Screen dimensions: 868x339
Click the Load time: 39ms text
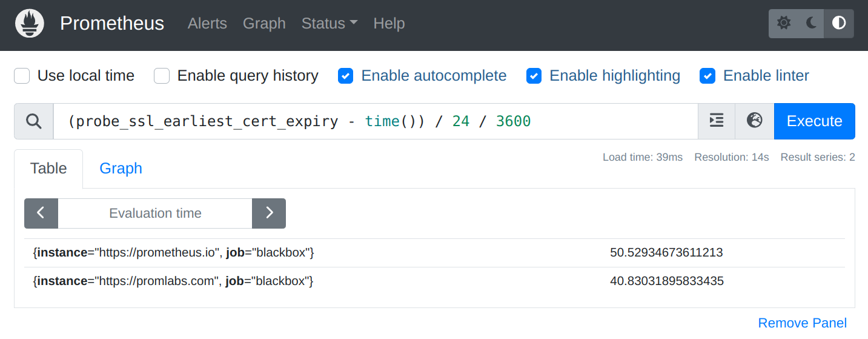pyautogui.click(x=643, y=157)
